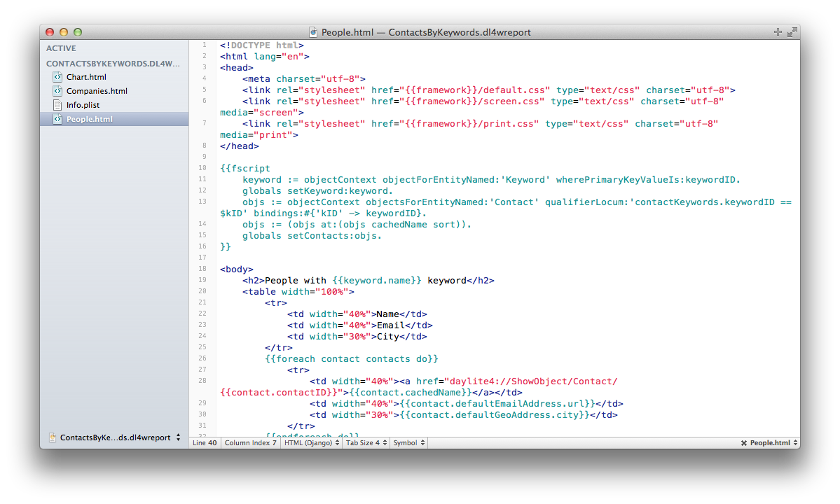Click the Column Index 7 status field

pos(250,443)
